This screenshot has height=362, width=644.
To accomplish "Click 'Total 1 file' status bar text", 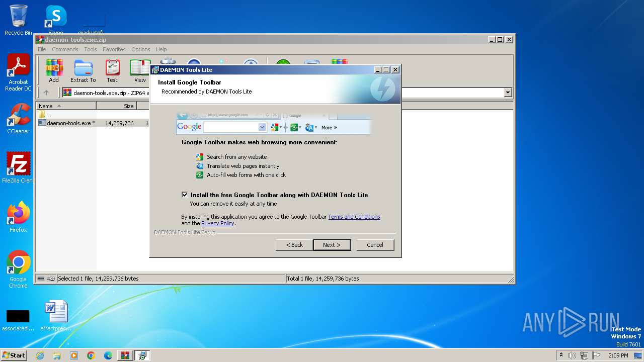I will click(x=323, y=279).
